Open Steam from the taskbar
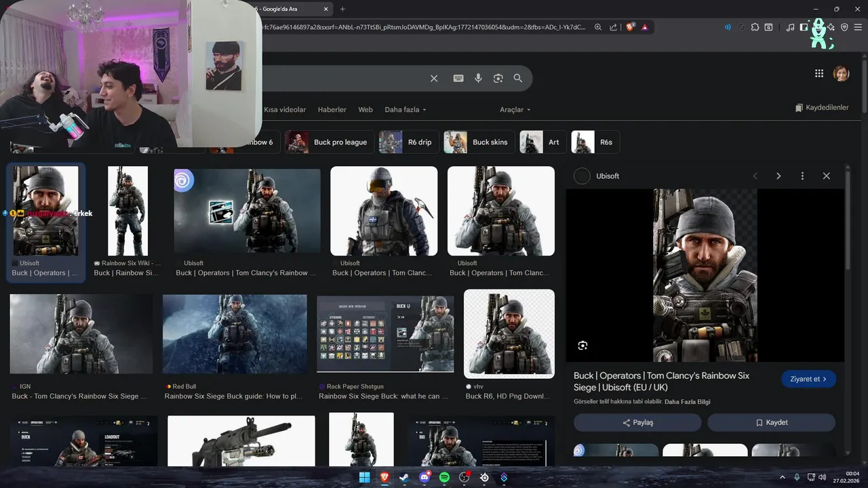 (404, 477)
